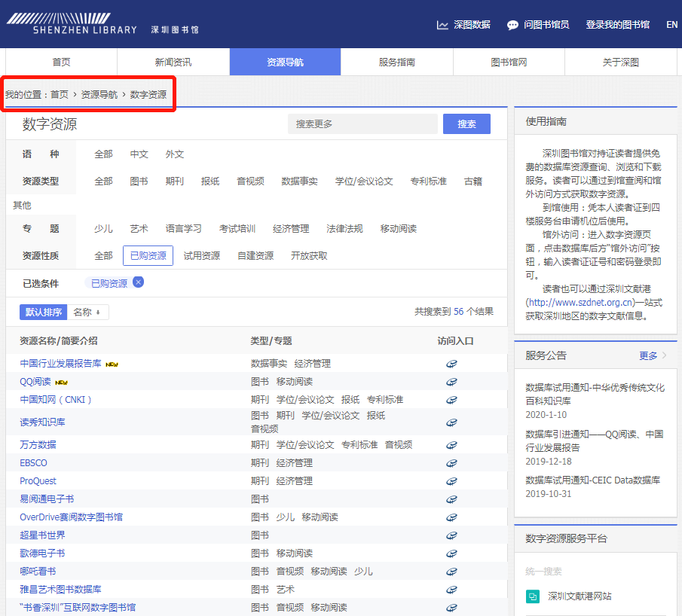The image size is (682, 616).
Task: Click the blue 搜索 button
Action: (466, 124)
